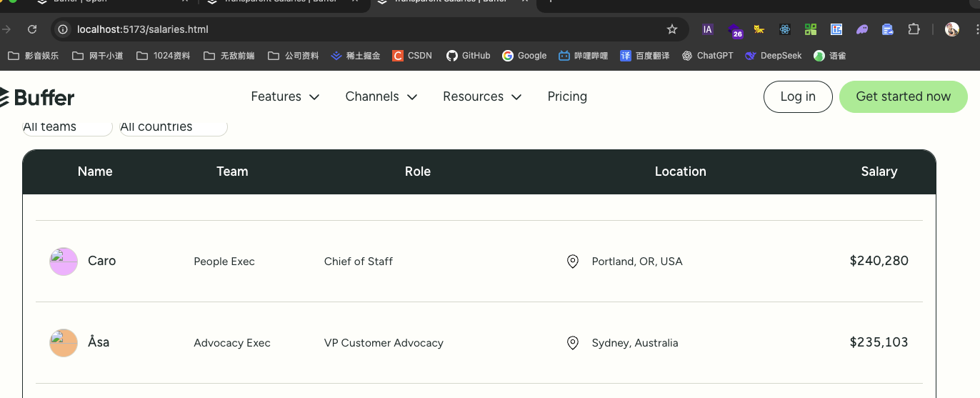Open the purple extension with badge 26
The height and width of the screenshot is (398, 980).
click(x=734, y=30)
